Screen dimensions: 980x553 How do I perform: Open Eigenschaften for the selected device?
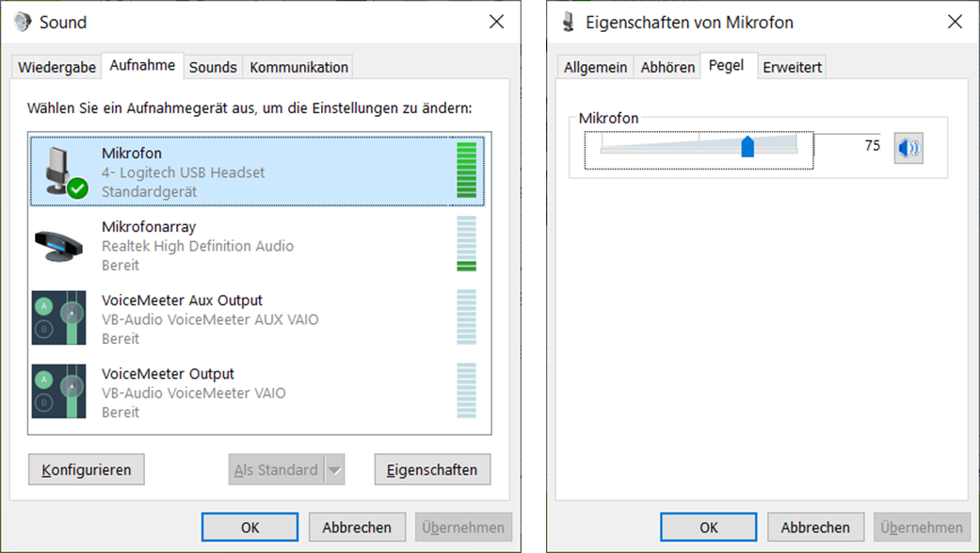tap(432, 469)
